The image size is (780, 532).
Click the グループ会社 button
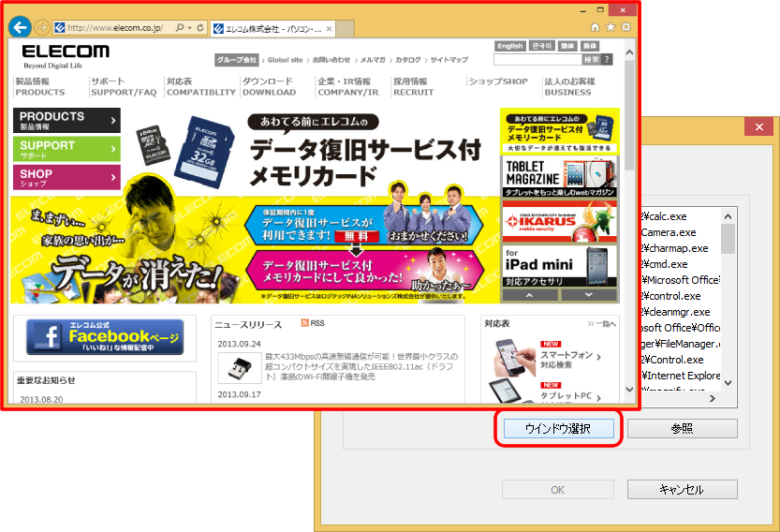click(237, 60)
